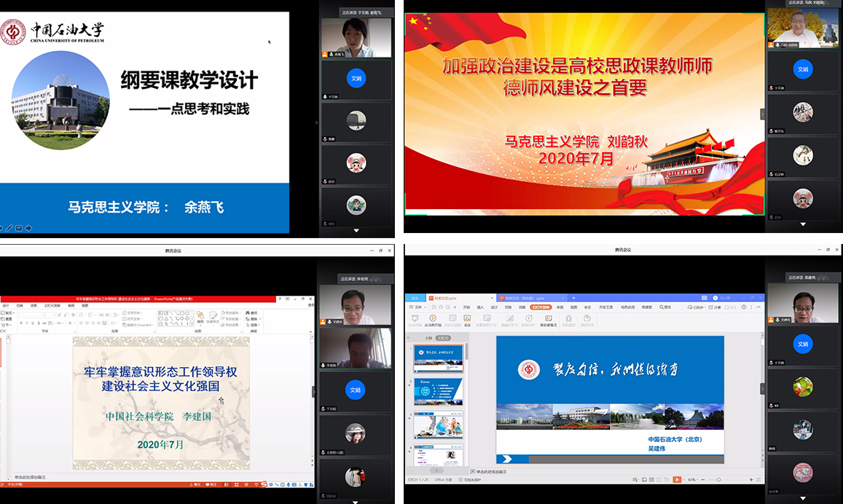
Task: Click the 分享 share icon in WPS
Action: point(715,307)
